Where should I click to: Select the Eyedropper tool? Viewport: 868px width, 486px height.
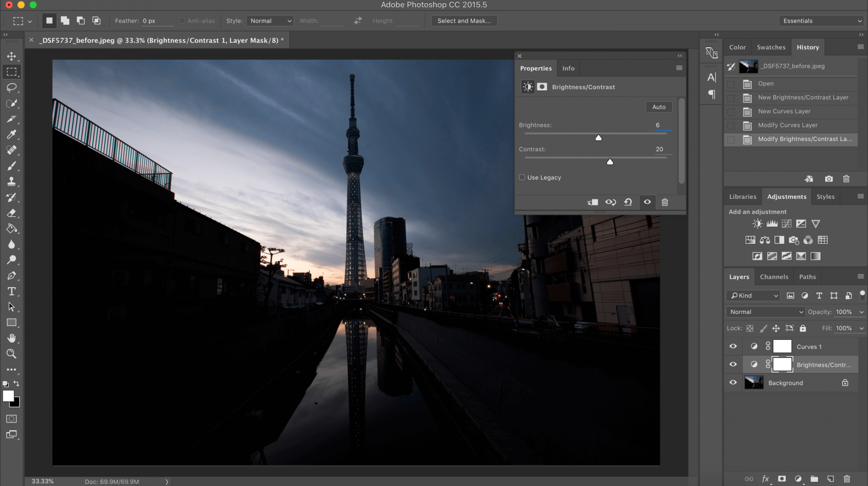click(12, 135)
